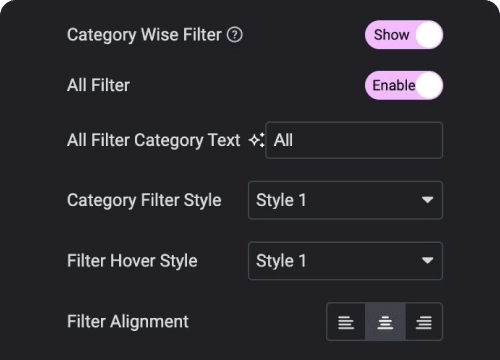Click the All Filter Category Text label
The width and height of the screenshot is (500, 360).
(x=153, y=140)
